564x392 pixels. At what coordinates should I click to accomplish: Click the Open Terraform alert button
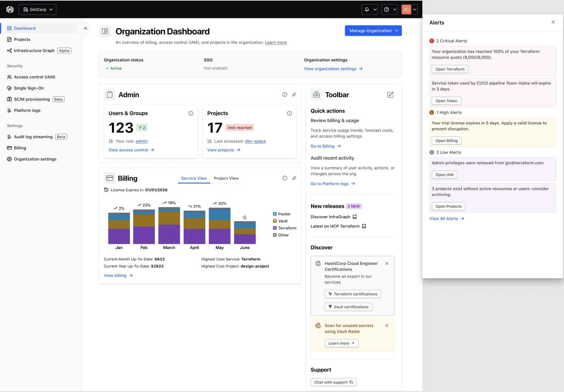click(450, 69)
